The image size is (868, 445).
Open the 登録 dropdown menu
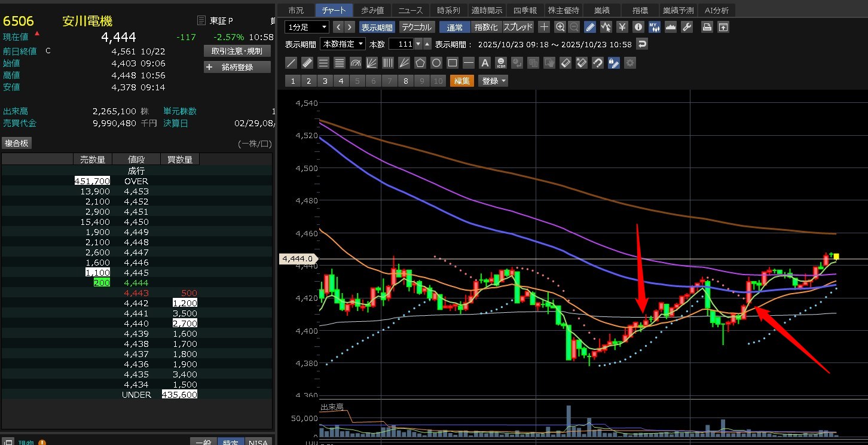[493, 81]
